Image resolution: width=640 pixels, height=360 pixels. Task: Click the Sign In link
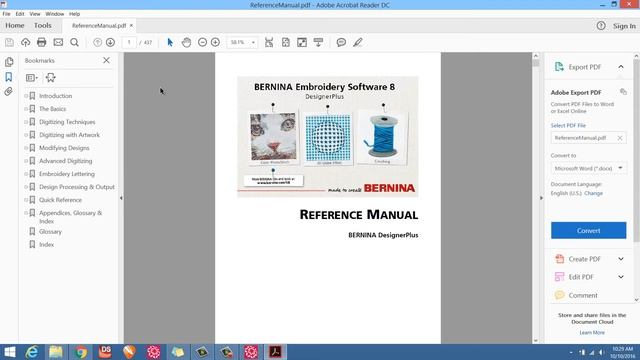624,26
